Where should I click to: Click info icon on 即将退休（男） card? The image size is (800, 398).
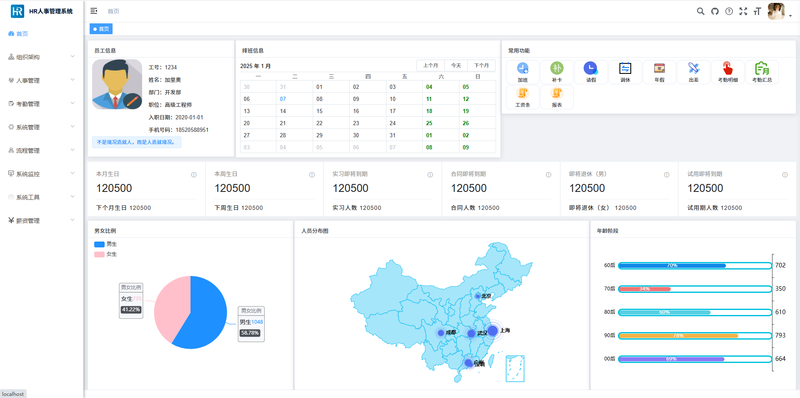(667, 175)
